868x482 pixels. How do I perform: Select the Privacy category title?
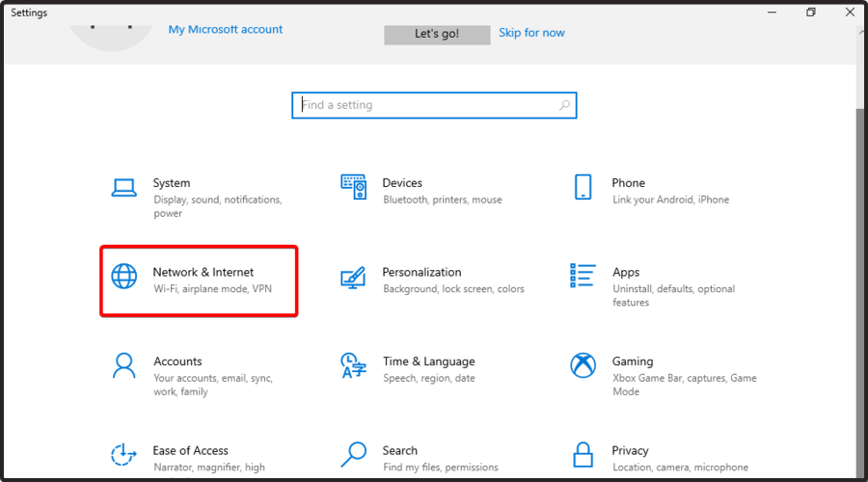(x=630, y=450)
